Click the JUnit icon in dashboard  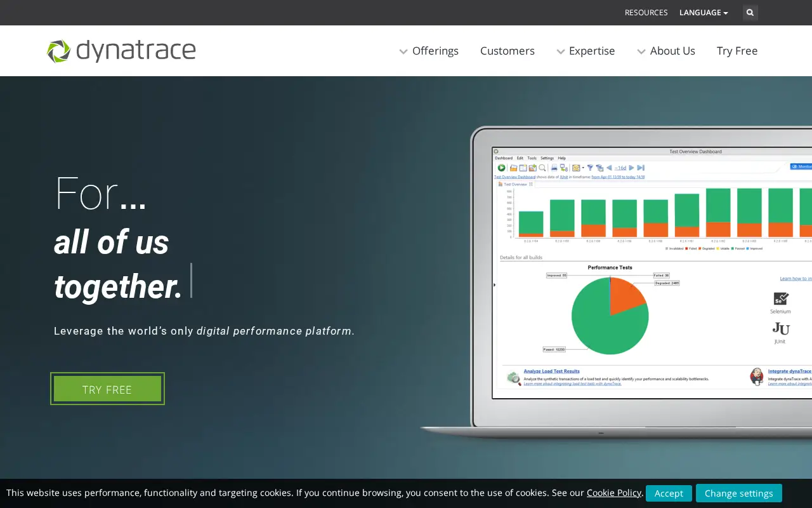tap(780, 328)
